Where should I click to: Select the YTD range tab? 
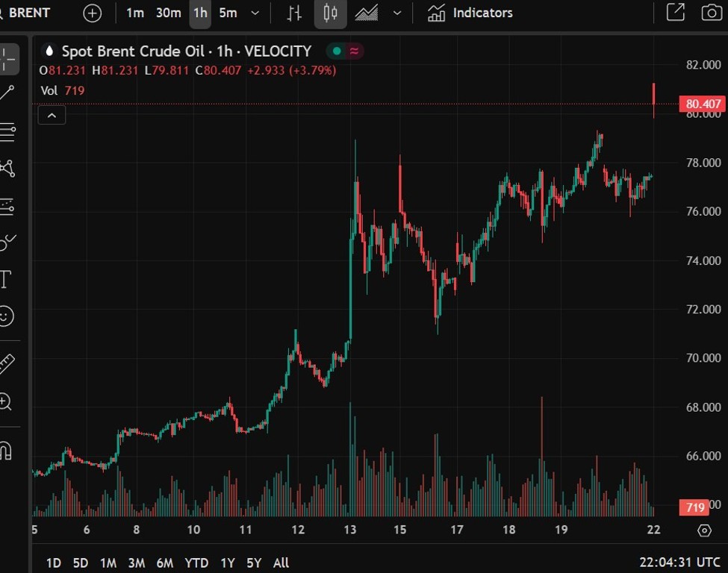[x=196, y=563]
